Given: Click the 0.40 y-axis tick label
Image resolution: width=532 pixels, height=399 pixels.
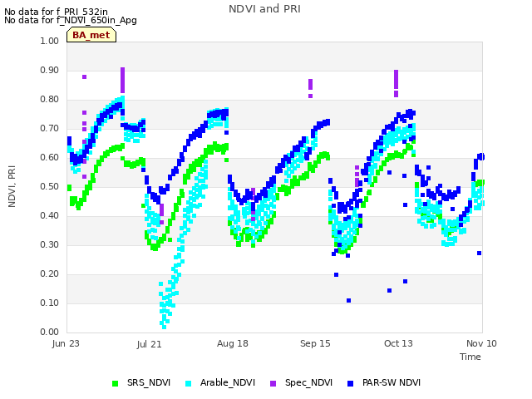Looking at the screenshot, I should (x=50, y=216).
